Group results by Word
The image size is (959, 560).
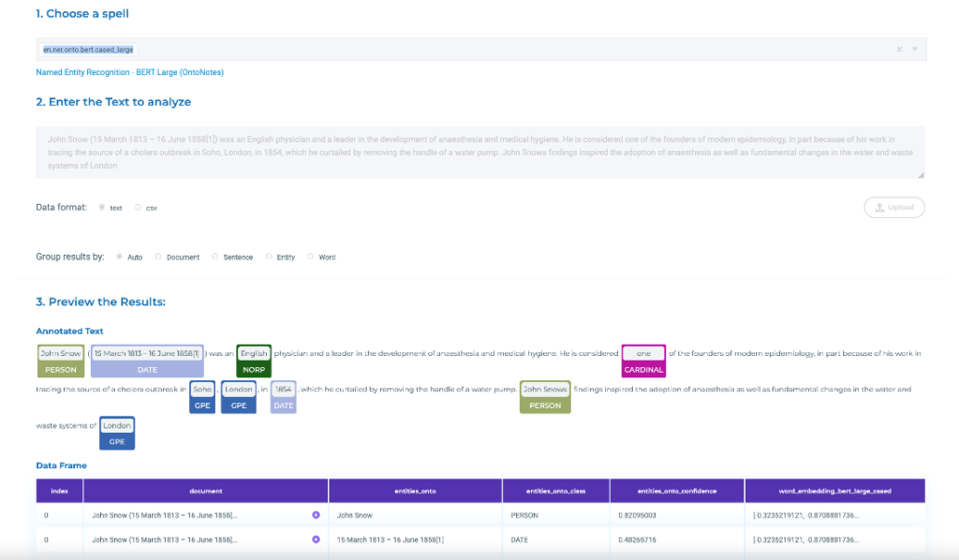point(309,256)
